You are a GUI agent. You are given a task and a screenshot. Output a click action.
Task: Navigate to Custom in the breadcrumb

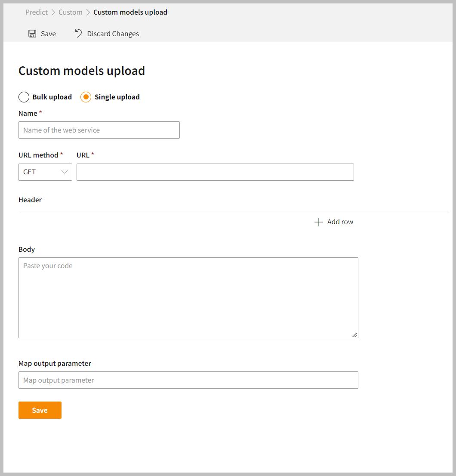pos(71,12)
